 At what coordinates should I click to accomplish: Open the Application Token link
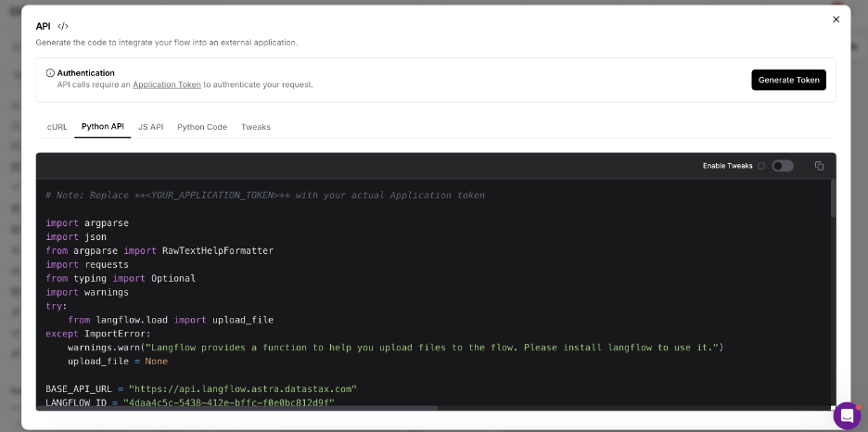[x=167, y=84]
